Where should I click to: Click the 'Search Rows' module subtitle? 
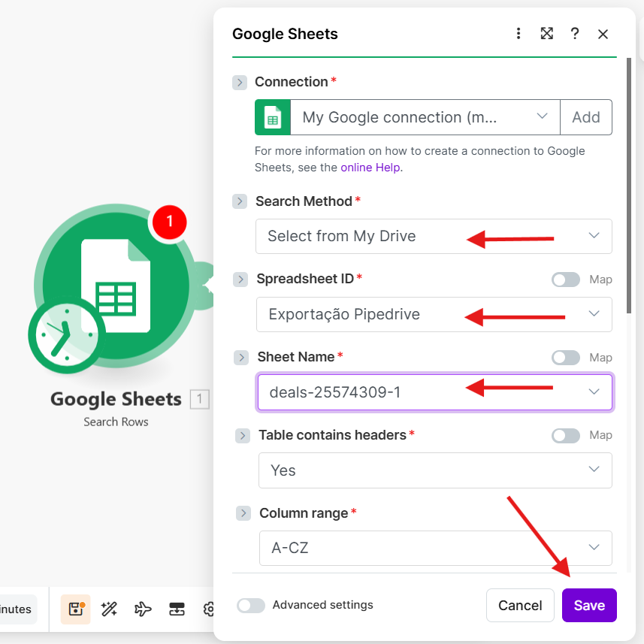click(116, 422)
